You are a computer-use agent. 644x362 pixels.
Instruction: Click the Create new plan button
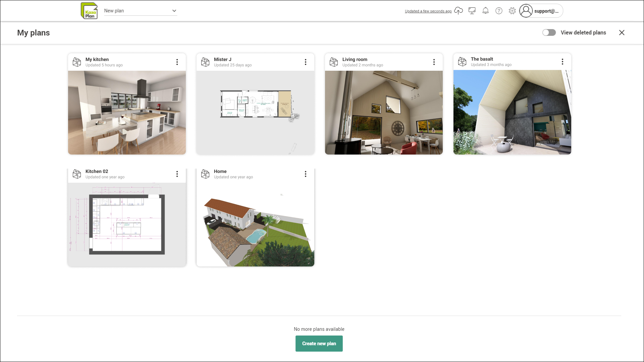click(319, 344)
